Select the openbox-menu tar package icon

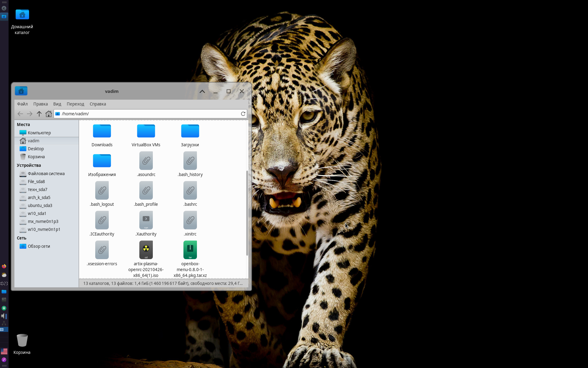point(190,250)
